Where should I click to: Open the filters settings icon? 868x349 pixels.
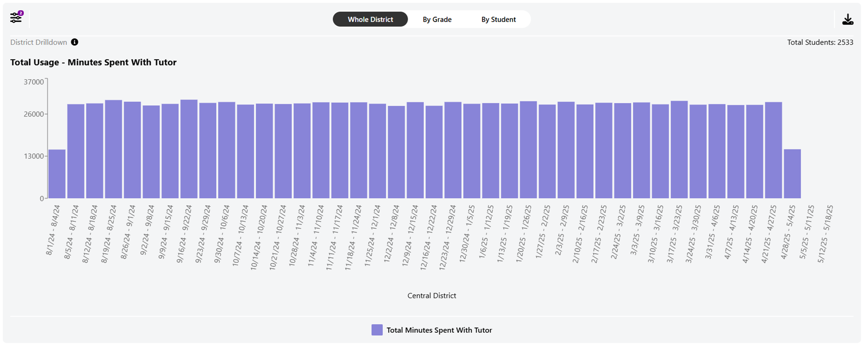pos(15,18)
